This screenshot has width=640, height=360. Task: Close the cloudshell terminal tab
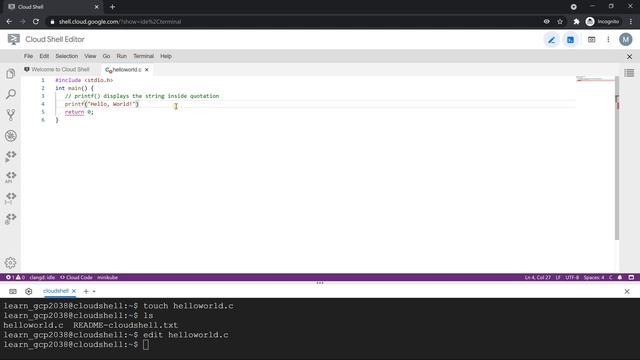click(x=74, y=291)
